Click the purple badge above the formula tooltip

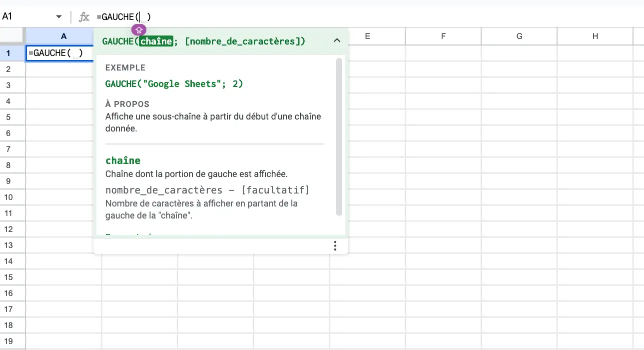pos(139,30)
